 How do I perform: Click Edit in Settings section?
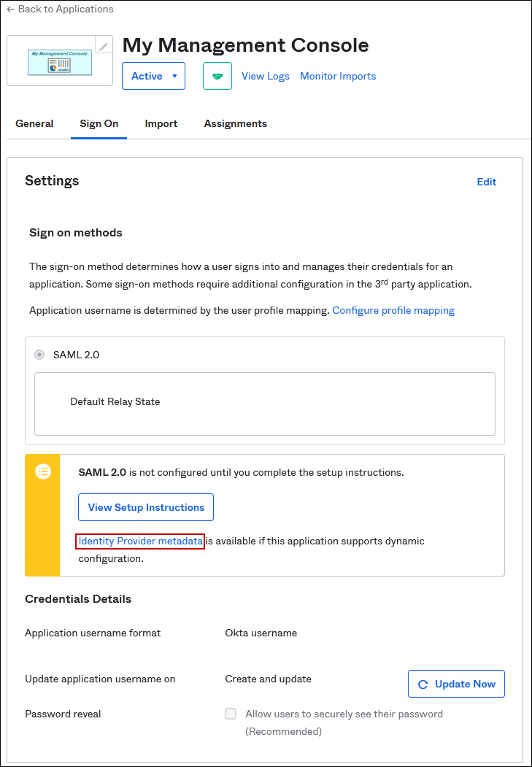[x=487, y=182]
